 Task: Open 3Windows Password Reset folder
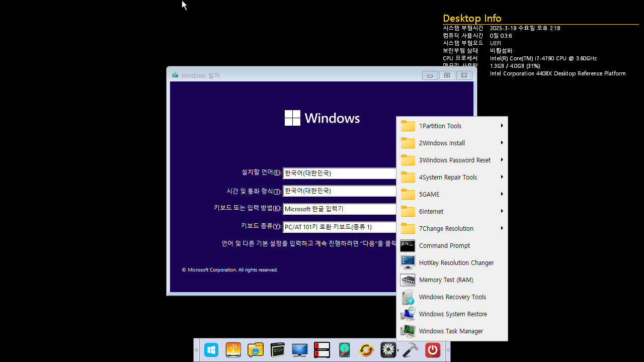(452, 160)
